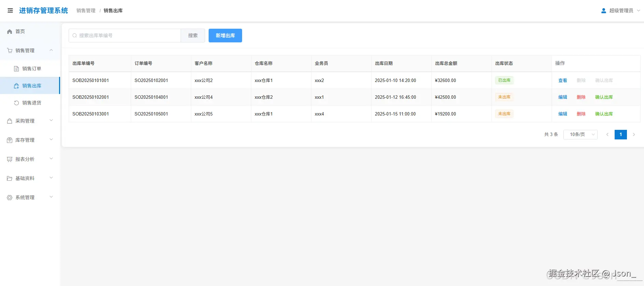Image resolution: width=644 pixels, height=286 pixels.
Task: Expand the 库存管理 menu chevron
Action: 51,139
